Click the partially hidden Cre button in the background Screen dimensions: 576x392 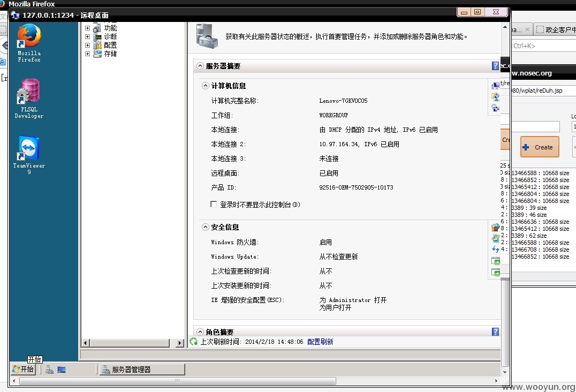click(x=505, y=140)
